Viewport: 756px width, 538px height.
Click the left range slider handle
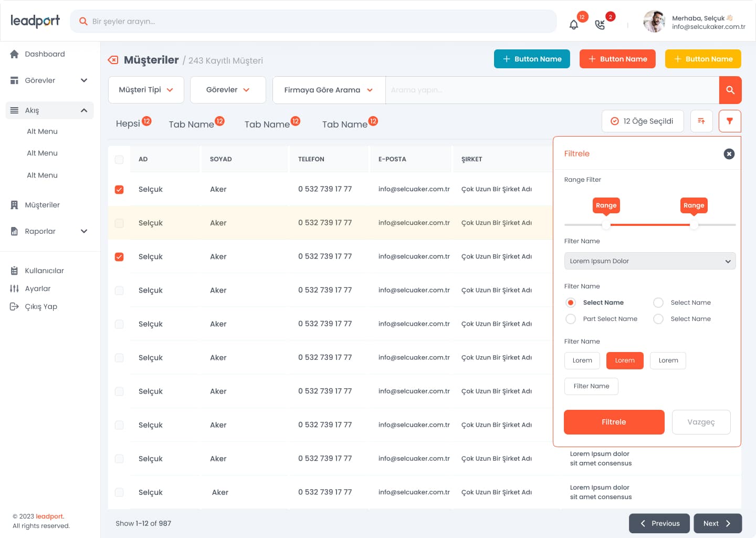(x=606, y=225)
